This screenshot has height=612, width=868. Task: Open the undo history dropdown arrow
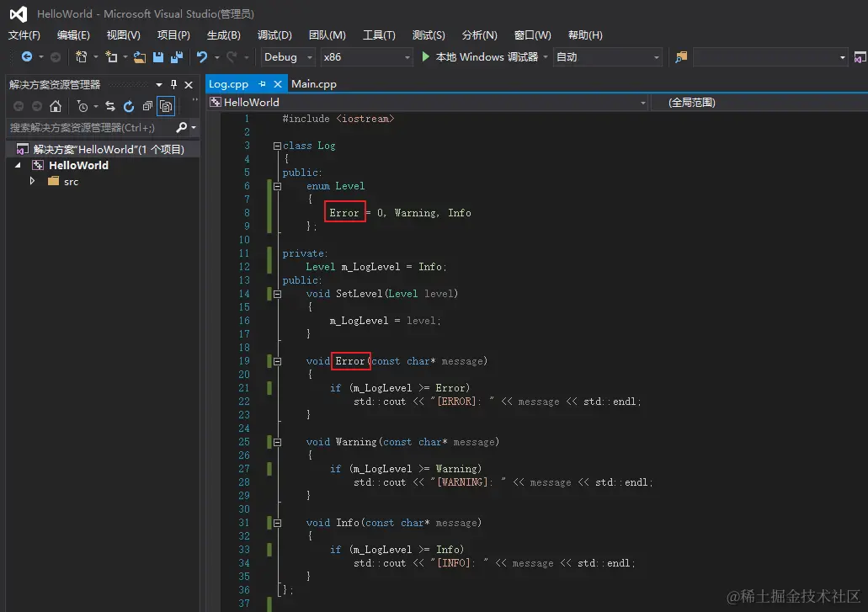pos(217,57)
